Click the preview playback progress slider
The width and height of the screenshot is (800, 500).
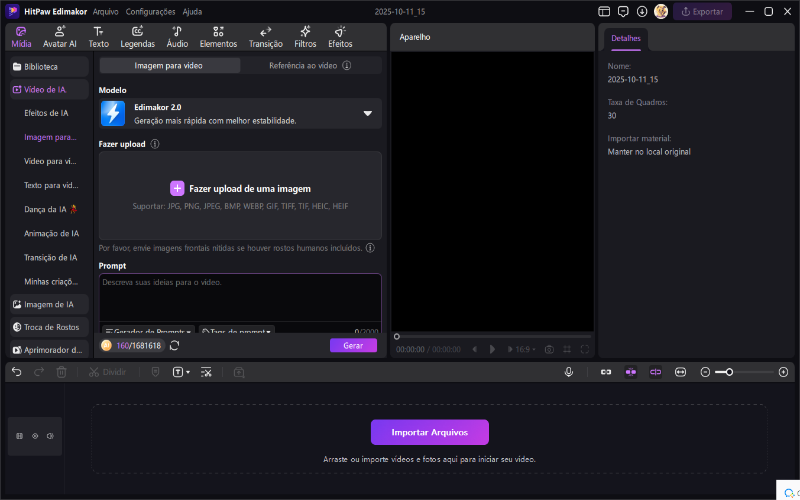(493, 336)
